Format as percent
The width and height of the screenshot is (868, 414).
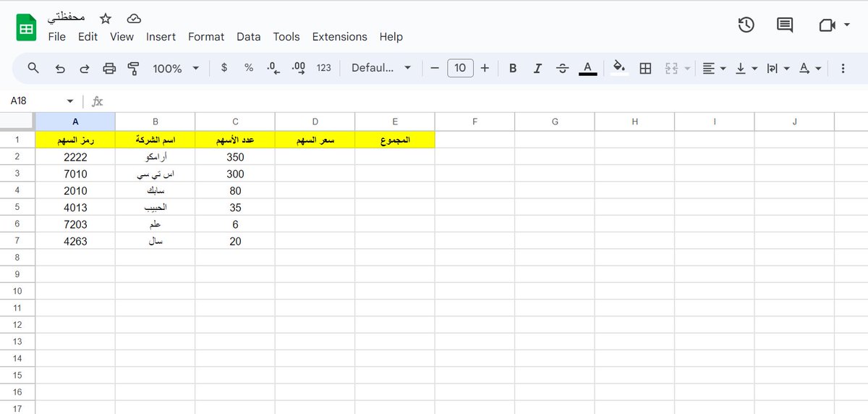249,67
